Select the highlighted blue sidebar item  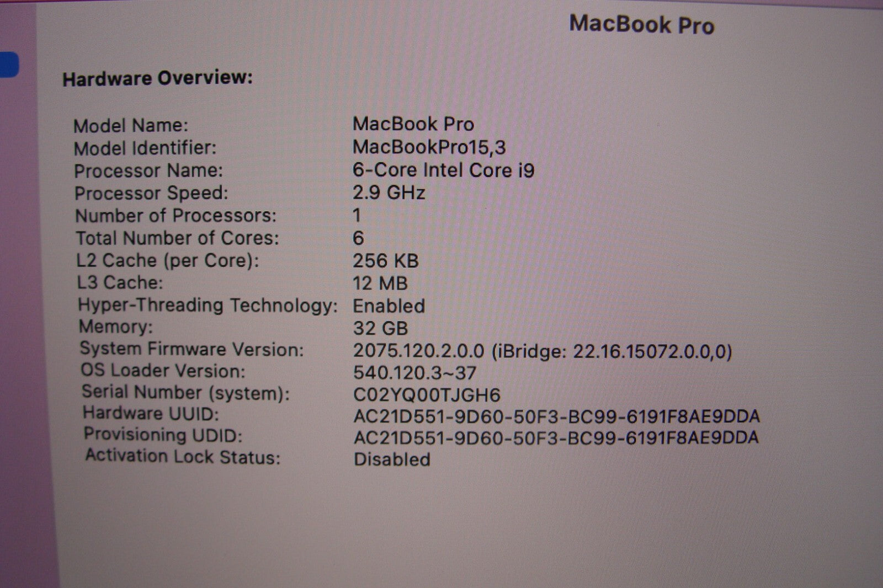tap(9, 64)
